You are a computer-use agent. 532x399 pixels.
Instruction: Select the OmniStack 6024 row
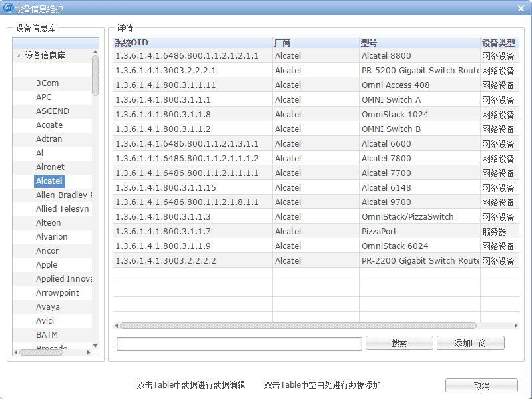pyautogui.click(x=316, y=246)
